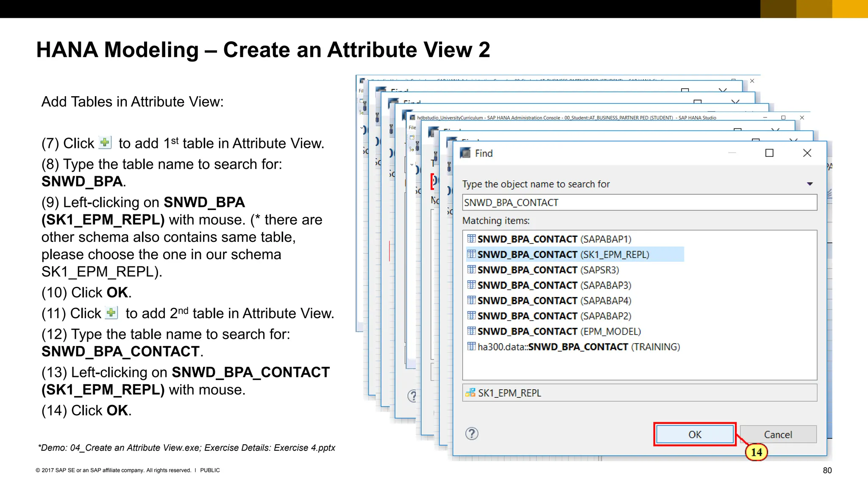
Task: Maximize the SAP HANA Studio window
Action: (x=783, y=118)
